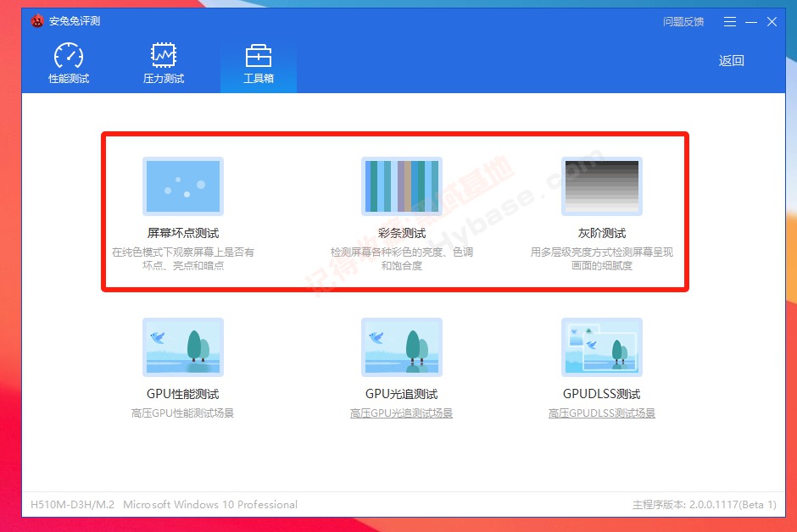Click the H510M-D3H/M.2 motherboard status text
The width and height of the screenshot is (797, 532).
pos(72,505)
